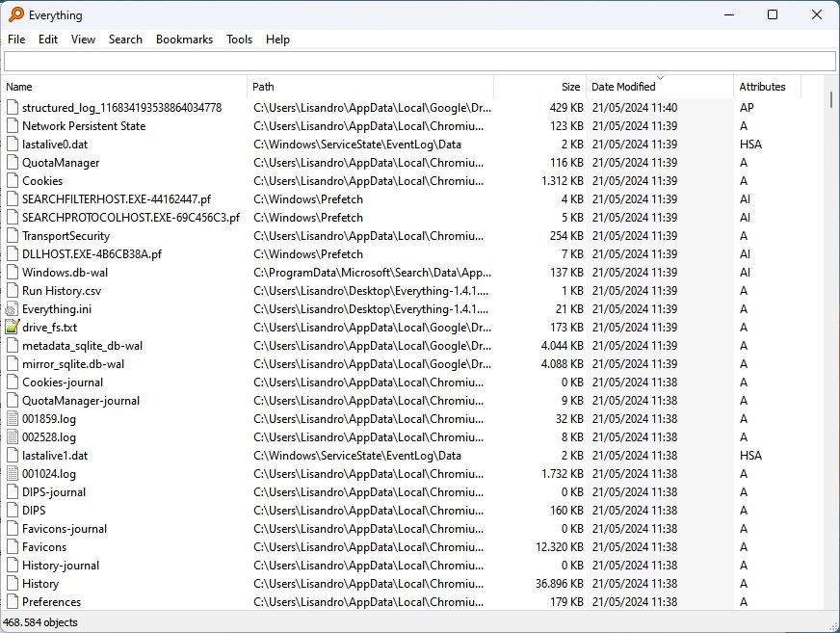Click the icon beside SEARCHPROTOCOLHOST.EXE-69C456C3.pf
The height and width of the screenshot is (633, 840).
[x=13, y=218]
